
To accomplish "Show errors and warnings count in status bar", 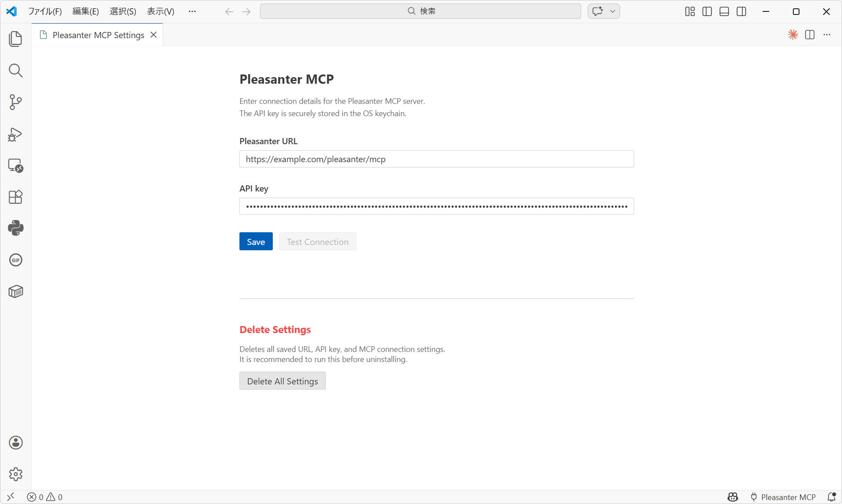I will click(x=45, y=497).
